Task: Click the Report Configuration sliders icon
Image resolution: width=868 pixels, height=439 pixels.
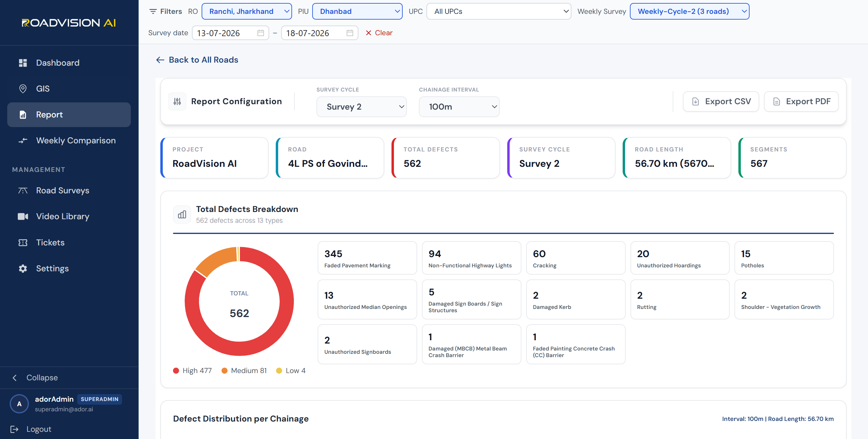Action: click(177, 101)
